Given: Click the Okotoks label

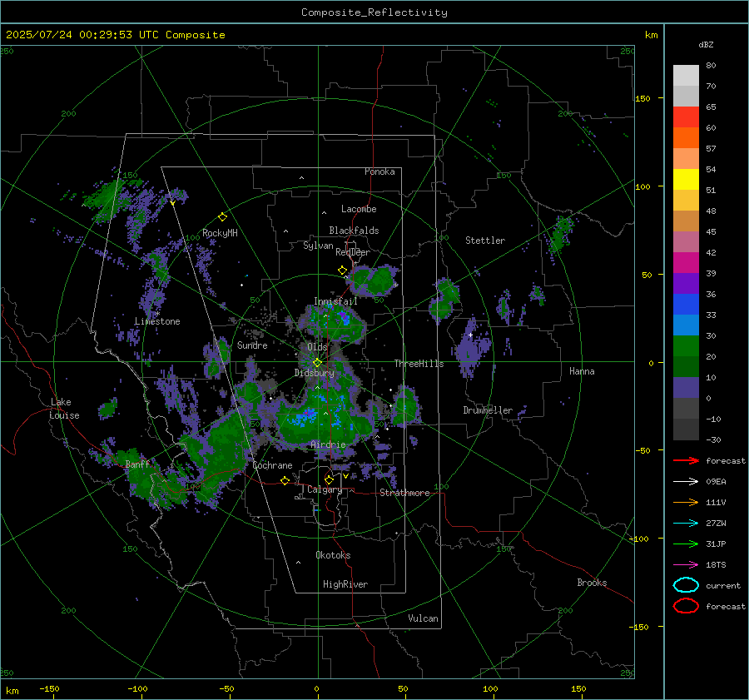Looking at the screenshot, I should click(333, 555).
